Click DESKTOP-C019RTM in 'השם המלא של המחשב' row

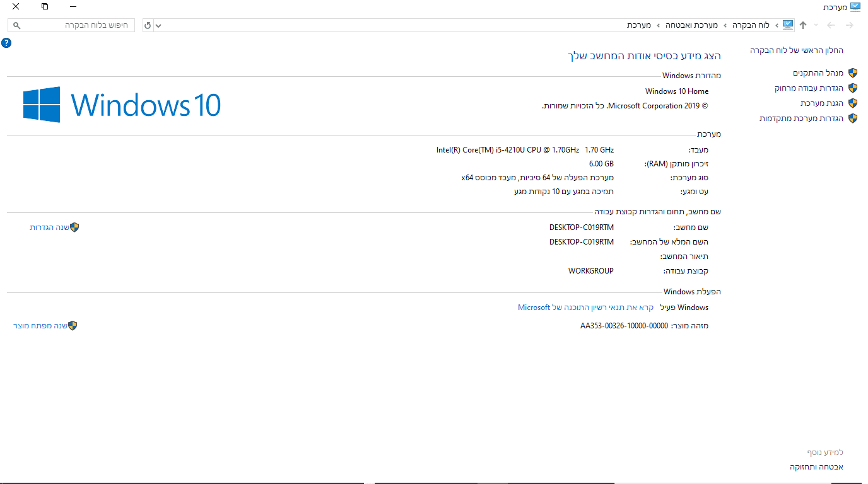(582, 242)
